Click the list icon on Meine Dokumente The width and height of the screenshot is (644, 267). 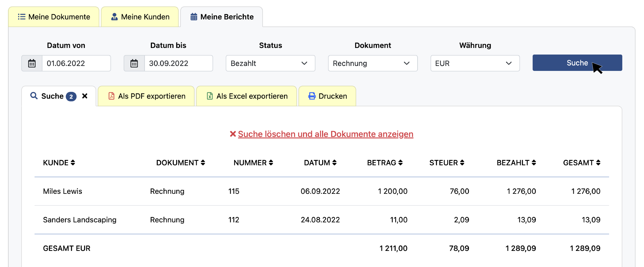[x=22, y=17]
